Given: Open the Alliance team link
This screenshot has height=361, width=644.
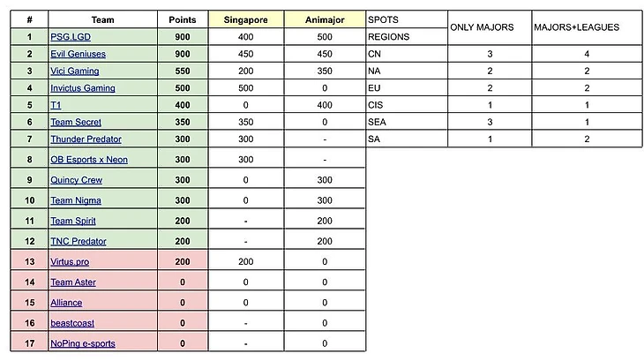Looking at the screenshot, I should [66, 302].
